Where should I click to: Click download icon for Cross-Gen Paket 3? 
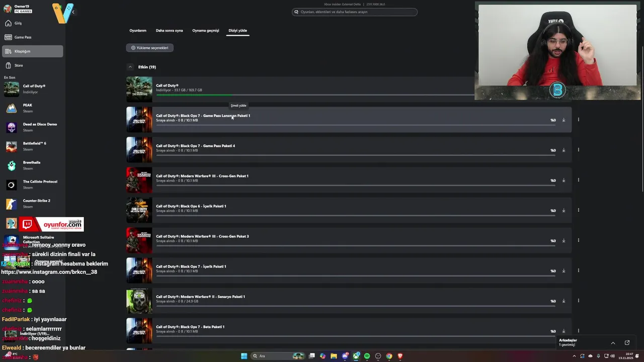pyautogui.click(x=563, y=241)
